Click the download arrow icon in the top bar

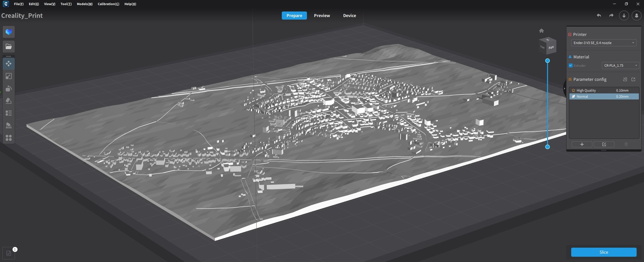coord(624,15)
